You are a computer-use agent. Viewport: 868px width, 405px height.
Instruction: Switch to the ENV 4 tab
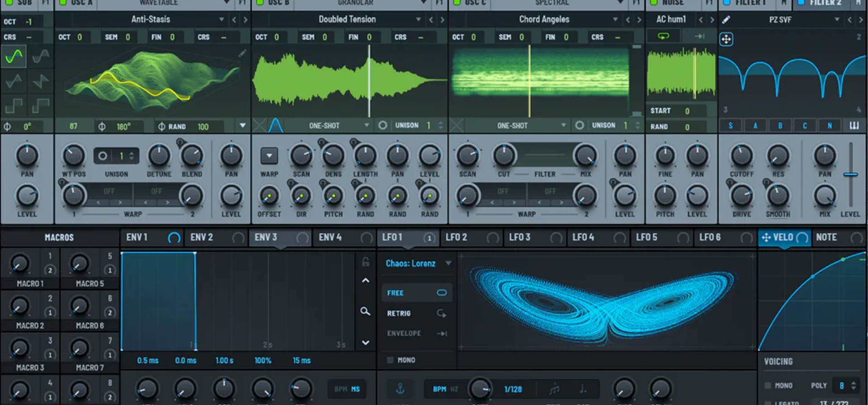[344, 237]
